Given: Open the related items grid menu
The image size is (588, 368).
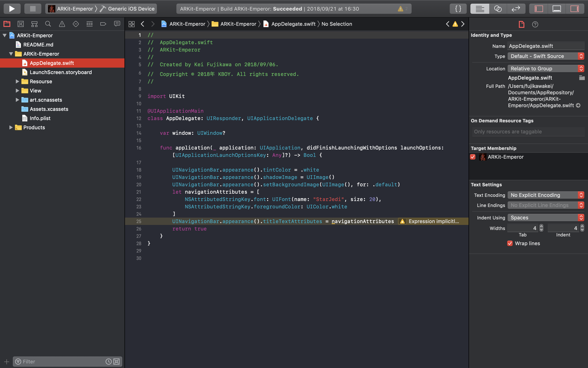Looking at the screenshot, I should coord(131,24).
